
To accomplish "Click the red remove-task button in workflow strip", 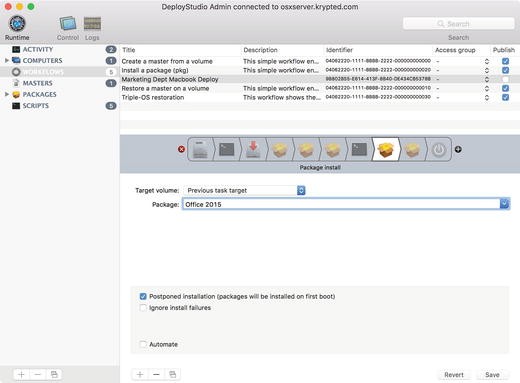I will coord(181,149).
